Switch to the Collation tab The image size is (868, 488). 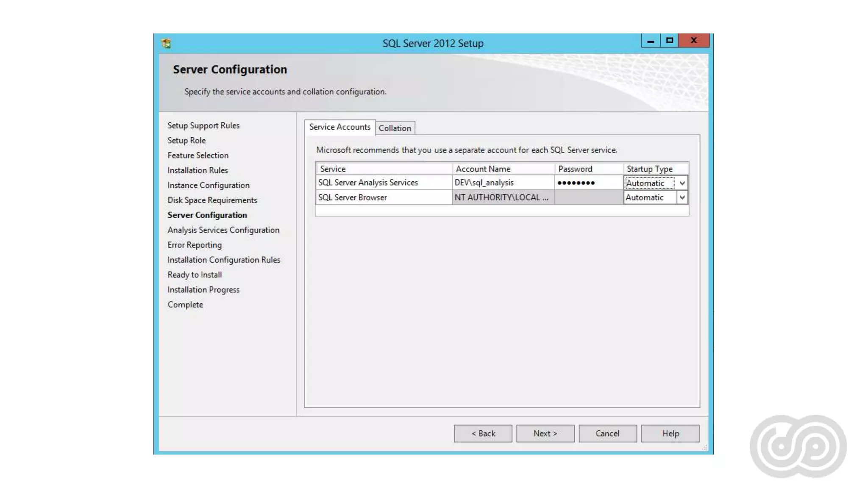tap(395, 128)
